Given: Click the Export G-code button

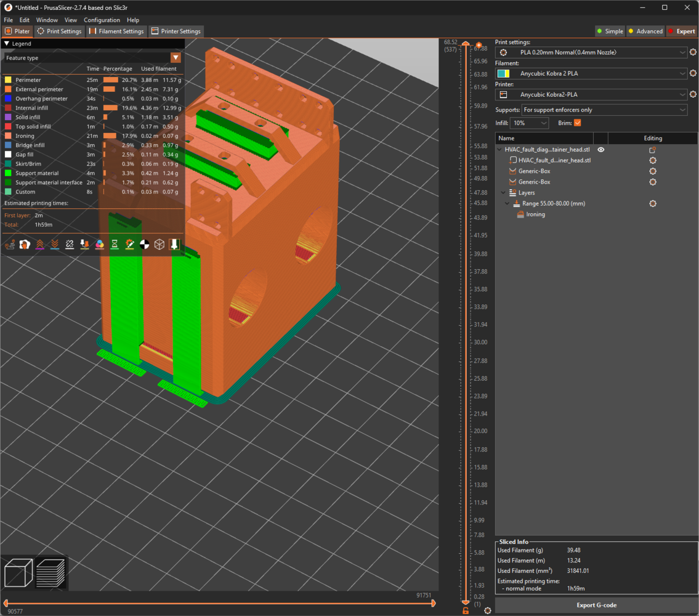Looking at the screenshot, I should pyautogui.click(x=596, y=605).
